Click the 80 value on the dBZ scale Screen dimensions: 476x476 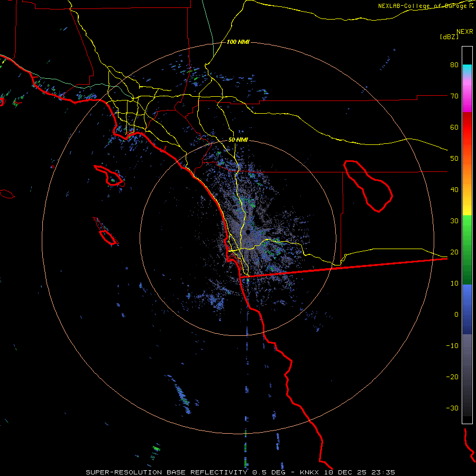point(454,65)
